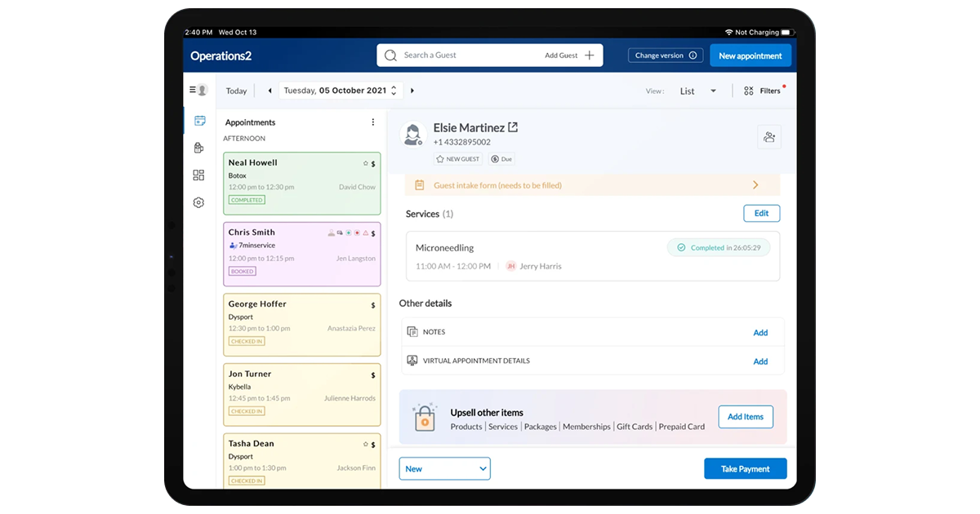Open Elsie Martinez profile external link icon

tap(513, 127)
